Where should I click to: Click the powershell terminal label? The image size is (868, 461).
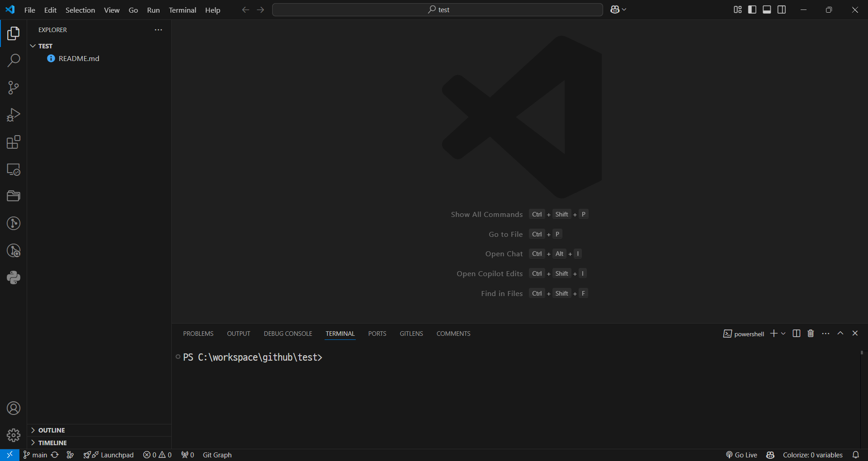[744, 334]
